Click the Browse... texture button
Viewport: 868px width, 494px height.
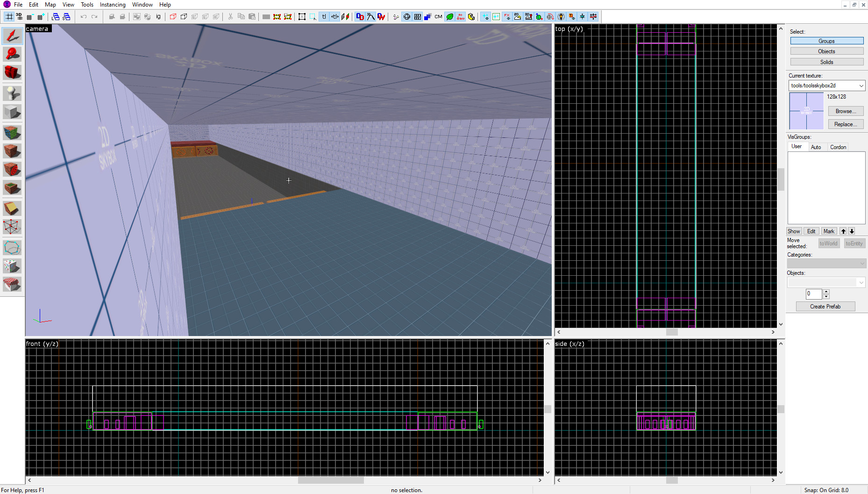tap(846, 111)
